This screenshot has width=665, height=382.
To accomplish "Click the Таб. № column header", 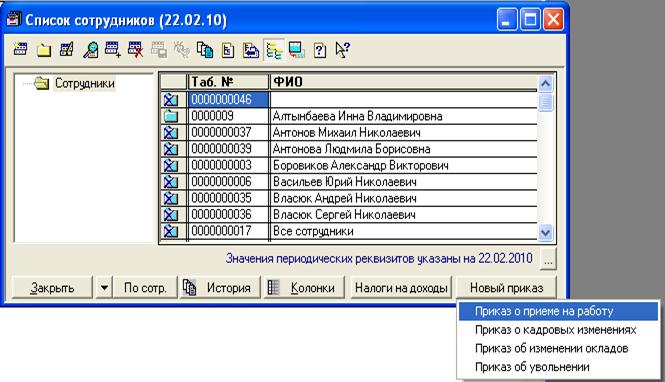I will (x=228, y=81).
